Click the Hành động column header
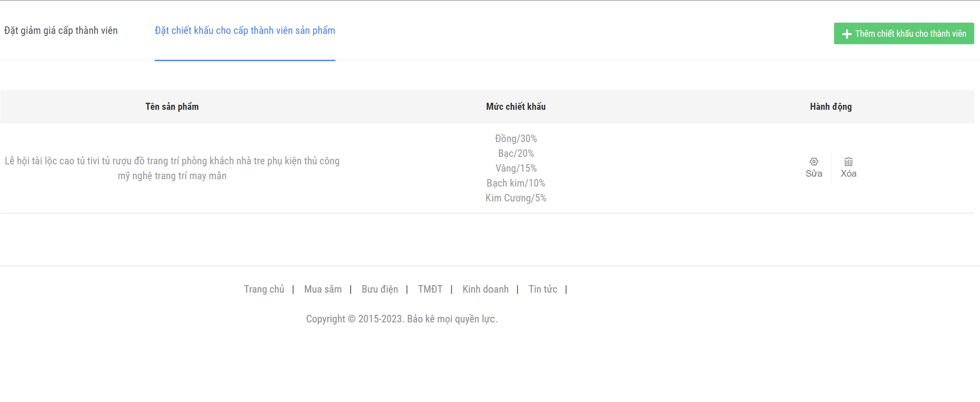 [x=830, y=106]
